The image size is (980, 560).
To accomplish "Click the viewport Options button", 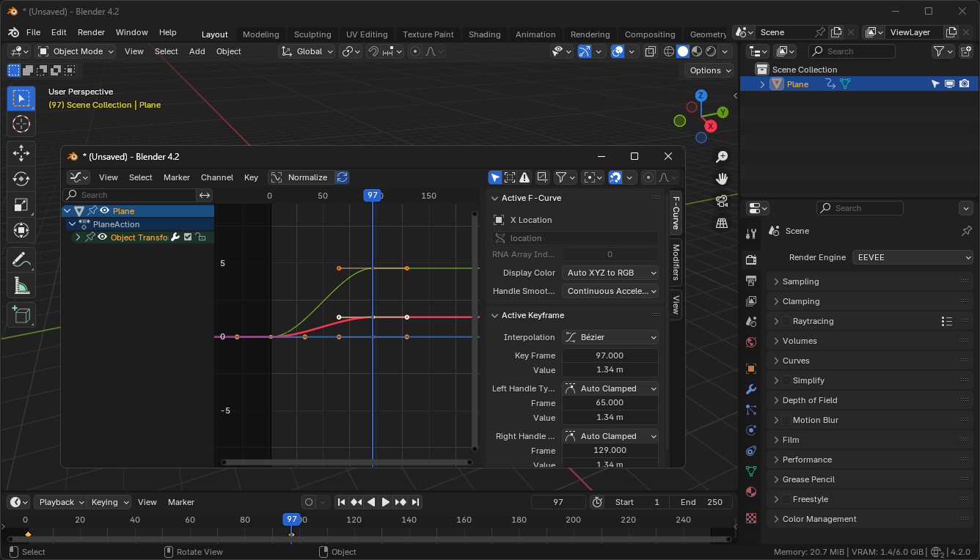I will (x=709, y=70).
